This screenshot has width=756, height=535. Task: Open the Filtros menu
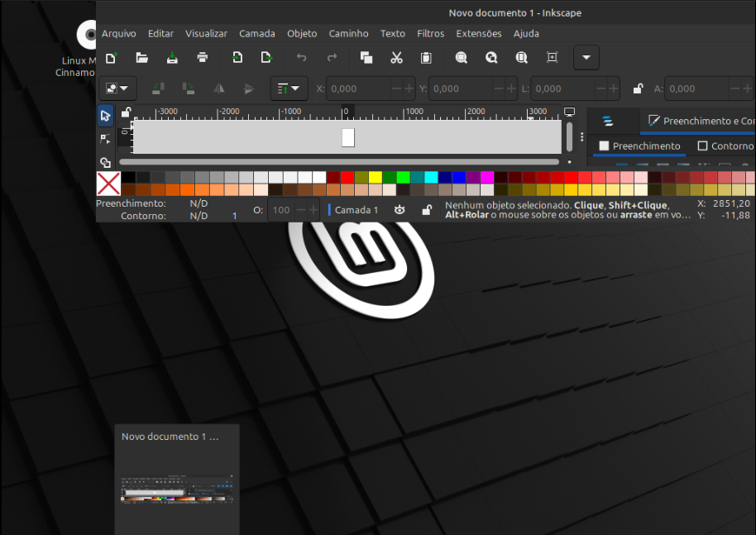(x=431, y=34)
